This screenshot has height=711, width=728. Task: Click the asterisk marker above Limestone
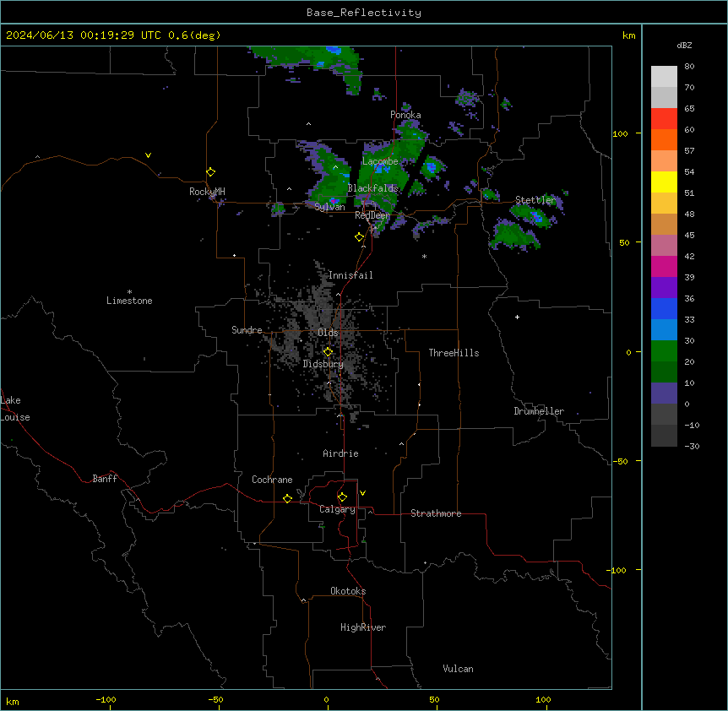[129, 292]
